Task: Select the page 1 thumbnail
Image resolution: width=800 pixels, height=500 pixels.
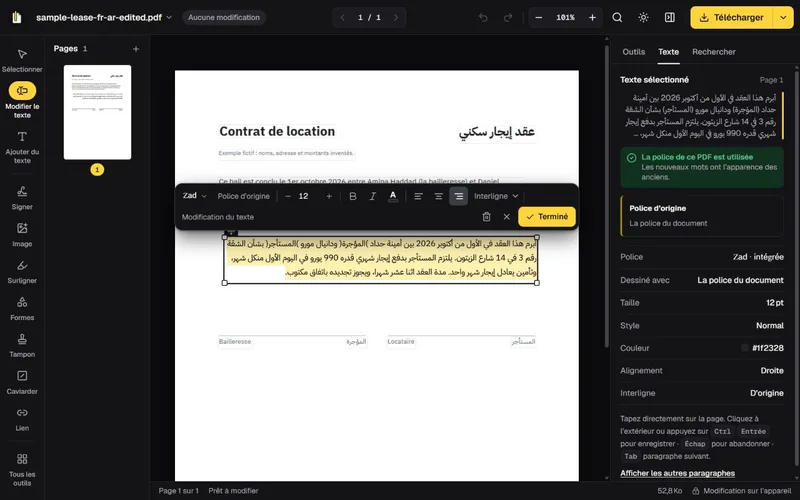Action: click(97, 112)
